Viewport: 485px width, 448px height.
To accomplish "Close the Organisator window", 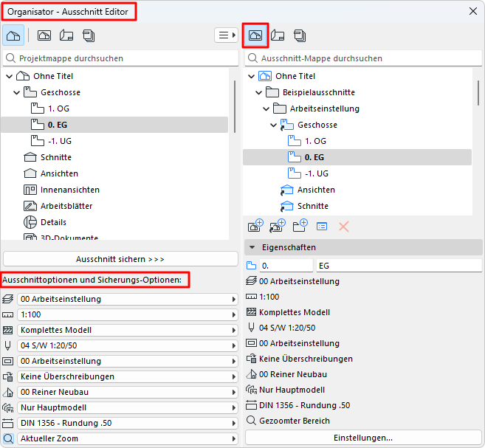I will pos(473,11).
